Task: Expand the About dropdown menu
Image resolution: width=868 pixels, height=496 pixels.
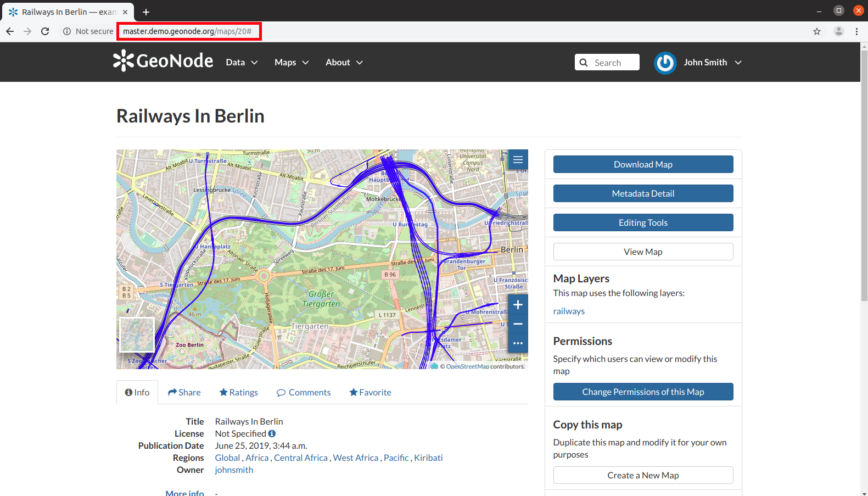Action: tap(344, 63)
